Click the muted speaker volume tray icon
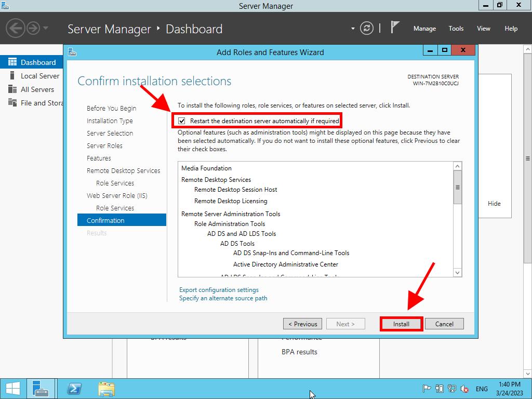The image size is (532, 399). point(464,389)
